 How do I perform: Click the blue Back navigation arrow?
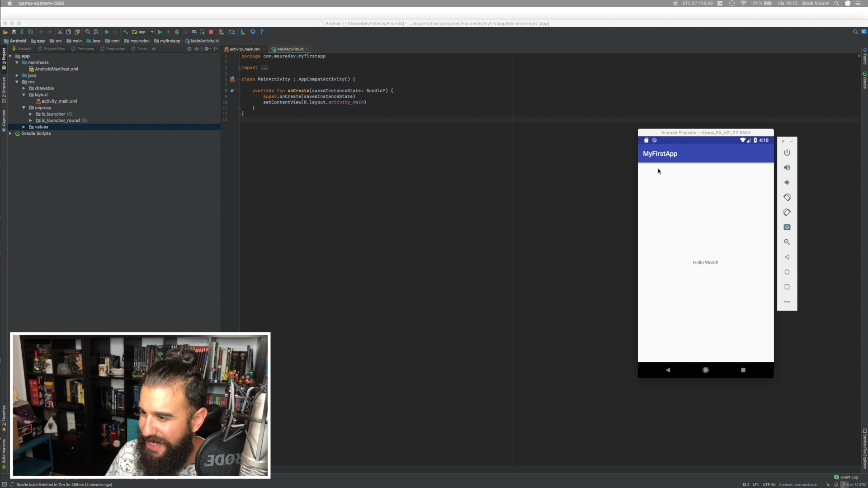coord(106,32)
